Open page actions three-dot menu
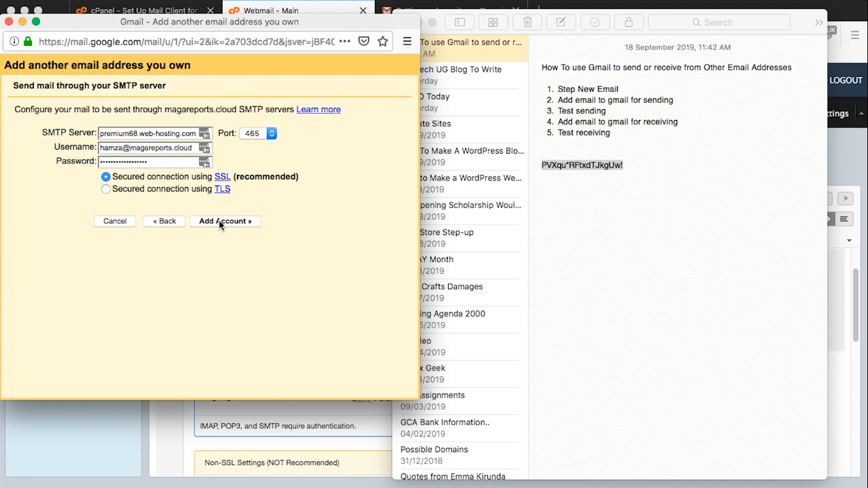The width and height of the screenshot is (868, 488). (345, 41)
